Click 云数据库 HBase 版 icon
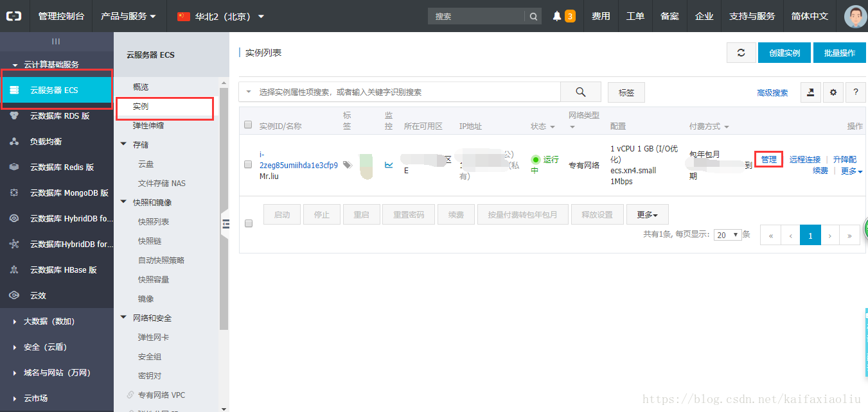This screenshot has width=868, height=412. (14, 270)
